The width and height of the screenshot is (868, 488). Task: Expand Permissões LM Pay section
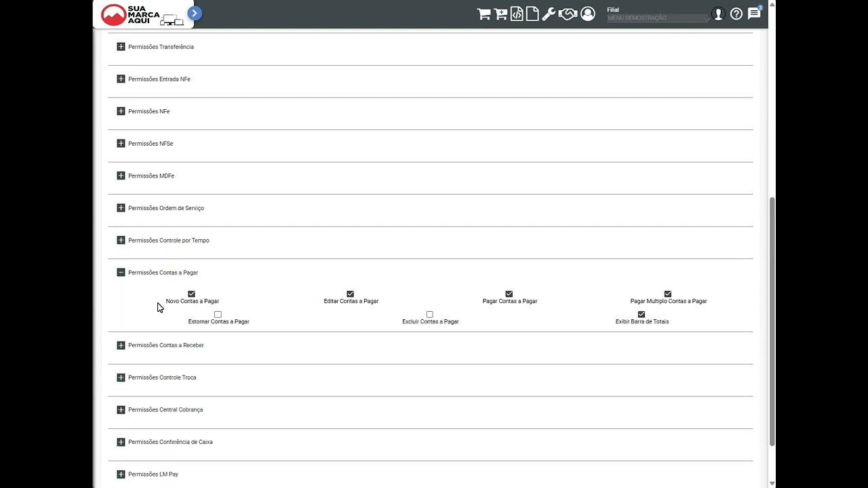coord(121,474)
